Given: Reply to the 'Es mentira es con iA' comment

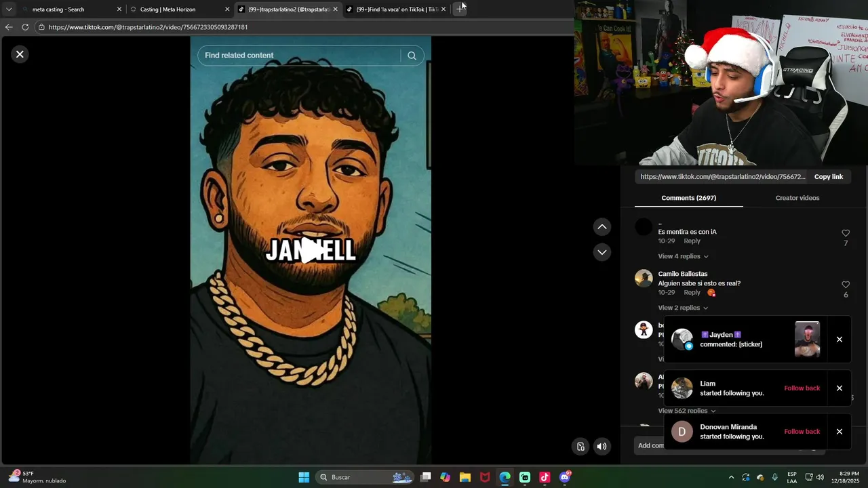Looking at the screenshot, I should point(692,241).
